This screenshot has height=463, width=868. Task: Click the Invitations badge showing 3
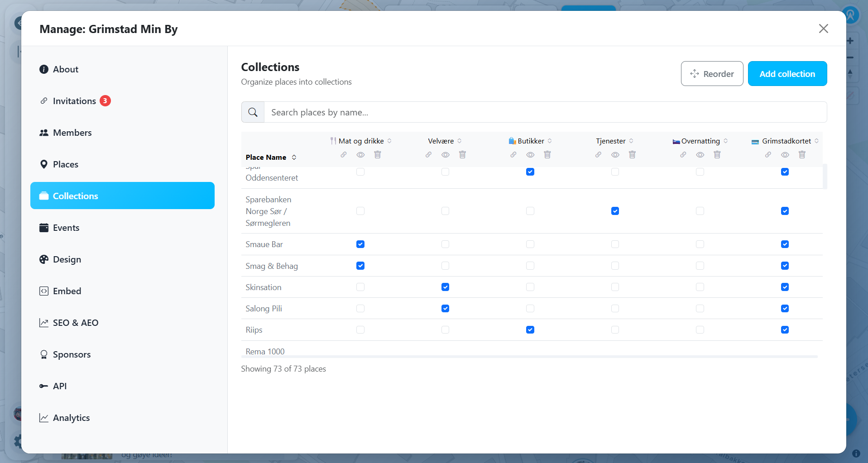[x=105, y=100]
